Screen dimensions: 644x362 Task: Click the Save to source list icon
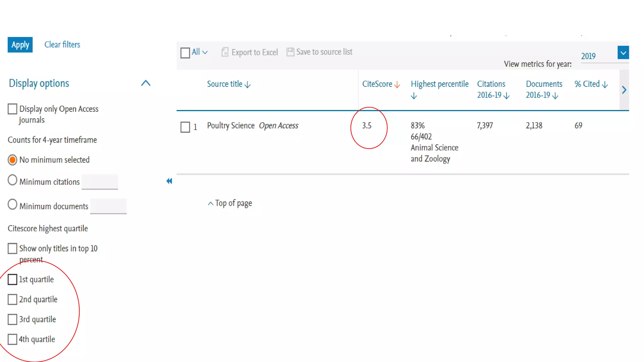[290, 52]
